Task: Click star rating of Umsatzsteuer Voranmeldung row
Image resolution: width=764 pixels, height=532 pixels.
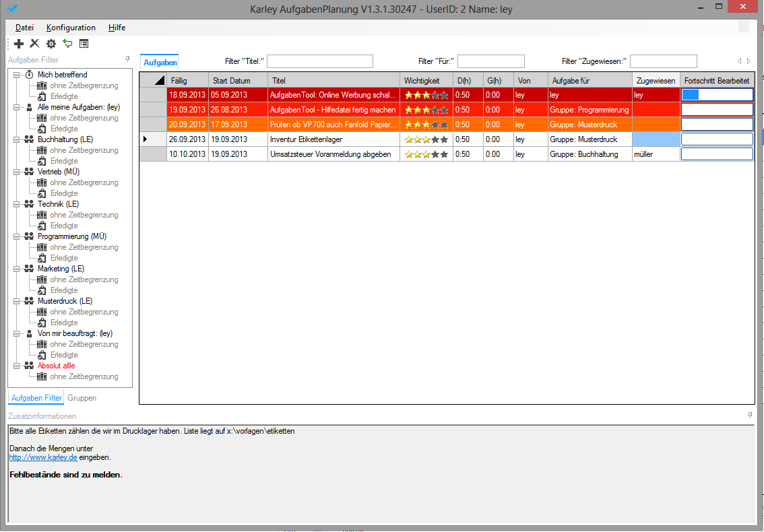Action: [x=426, y=154]
